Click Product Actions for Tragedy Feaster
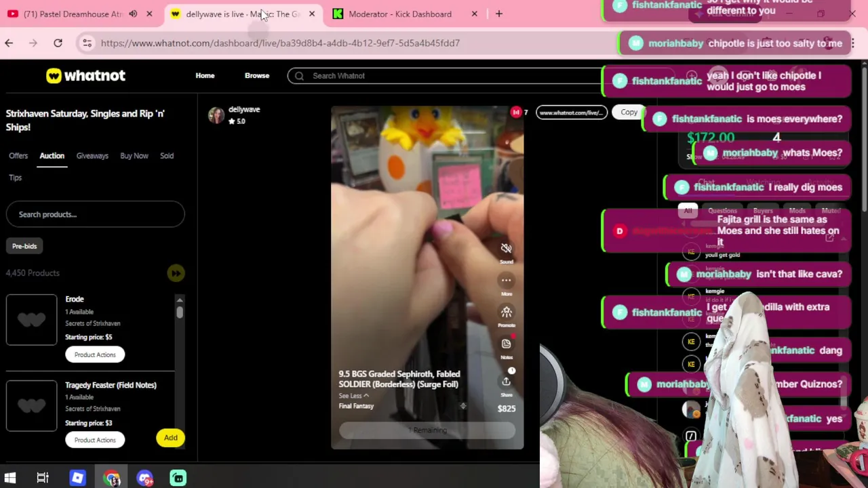 [x=95, y=440]
